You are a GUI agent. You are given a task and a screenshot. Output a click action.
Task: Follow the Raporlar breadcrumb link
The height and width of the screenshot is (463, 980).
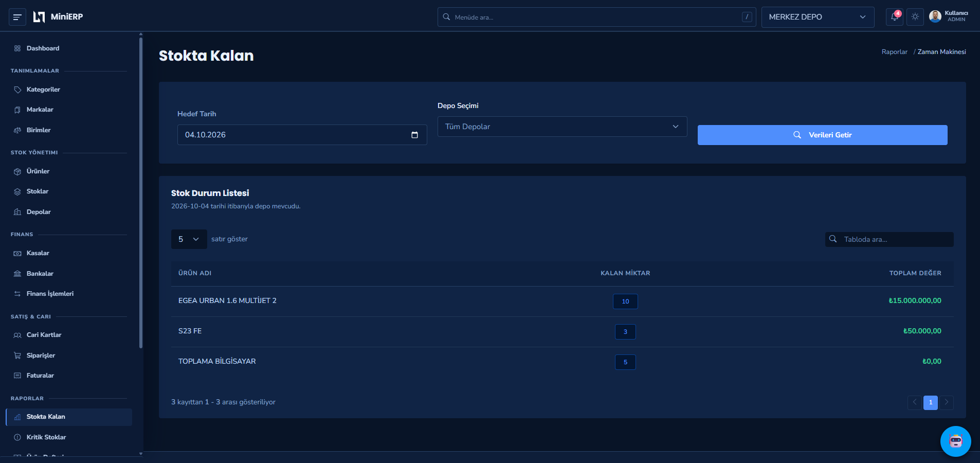tap(894, 52)
